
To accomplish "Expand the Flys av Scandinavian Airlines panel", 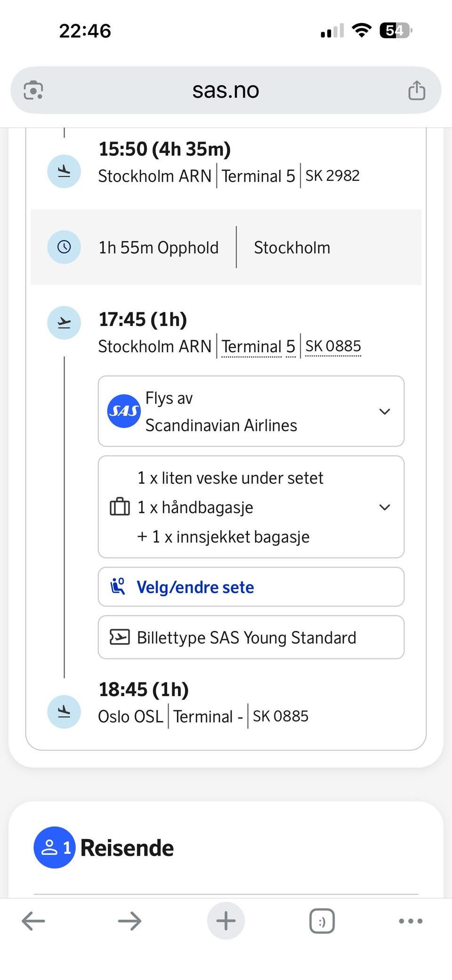I will (251, 411).
